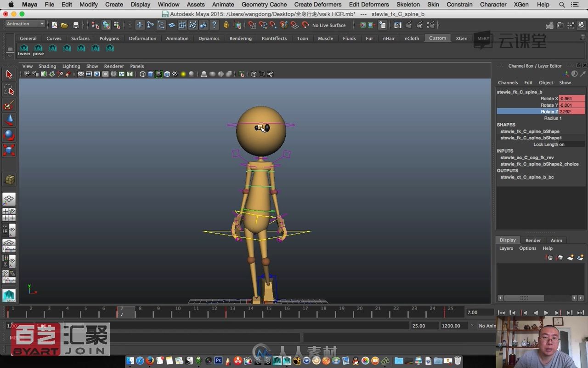Click the XRay Joints icon in panel toolbar
The height and width of the screenshot is (368, 588).
click(270, 74)
